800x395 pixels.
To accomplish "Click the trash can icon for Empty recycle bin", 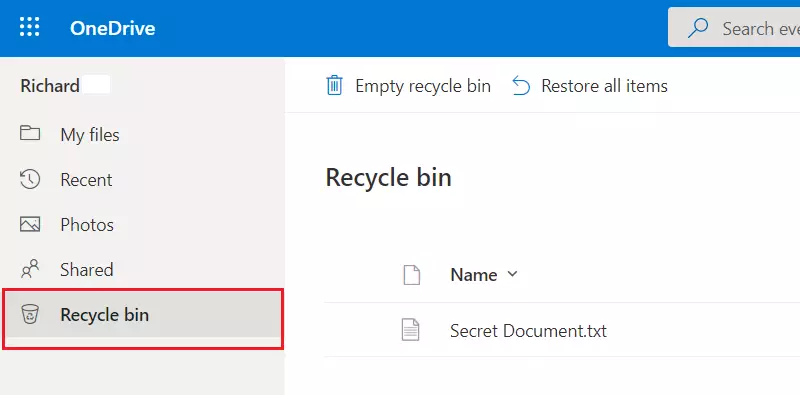I will 334,86.
